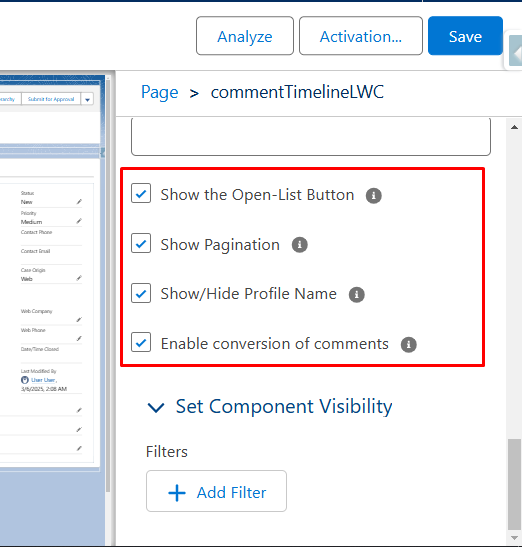This screenshot has width=522, height=547.
Task: Collapse the Set Component Visibility section
Action: click(156, 407)
